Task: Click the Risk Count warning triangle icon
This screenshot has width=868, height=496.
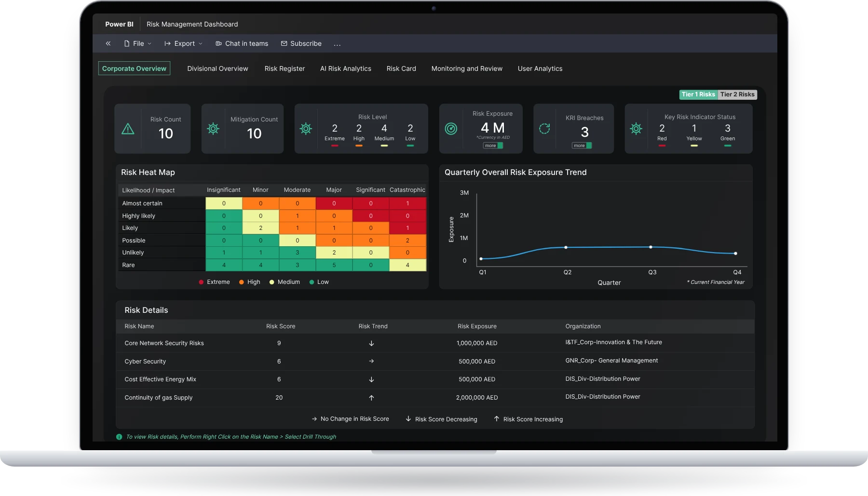Action: [128, 129]
